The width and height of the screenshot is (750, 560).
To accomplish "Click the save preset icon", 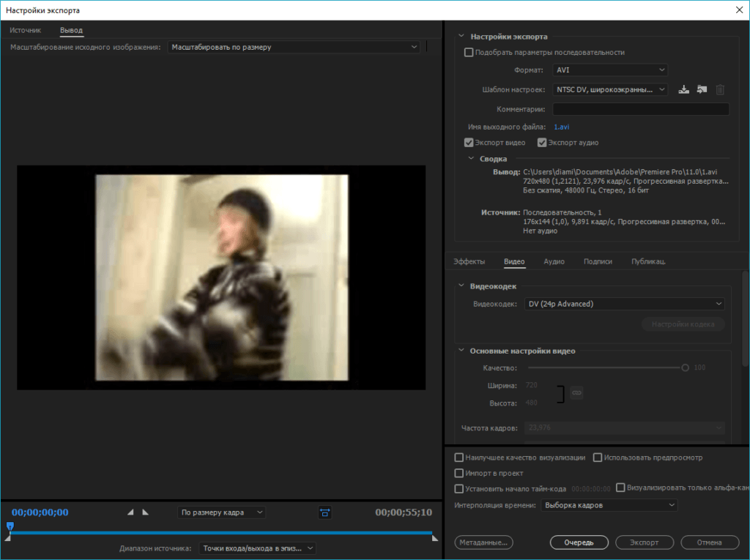I will click(x=684, y=89).
